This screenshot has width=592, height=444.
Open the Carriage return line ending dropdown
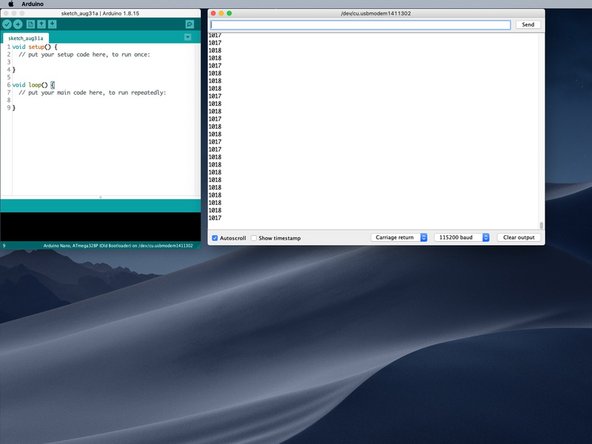(399, 237)
